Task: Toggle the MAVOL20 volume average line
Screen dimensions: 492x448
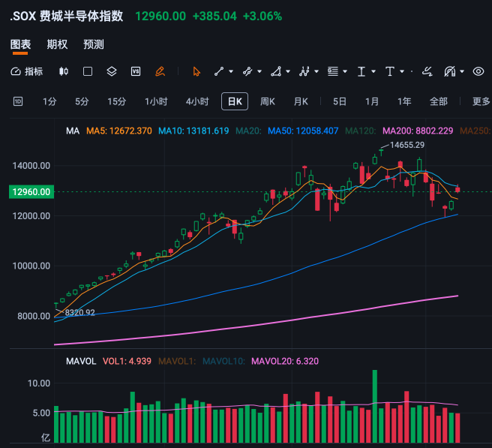Action: (x=285, y=361)
